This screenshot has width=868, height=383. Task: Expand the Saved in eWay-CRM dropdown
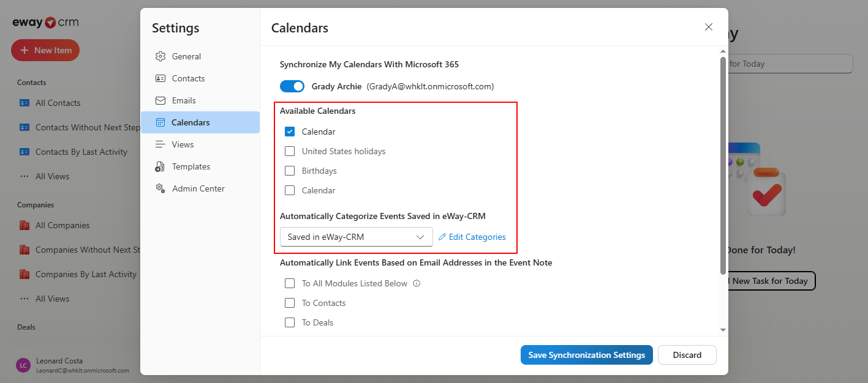pos(357,237)
